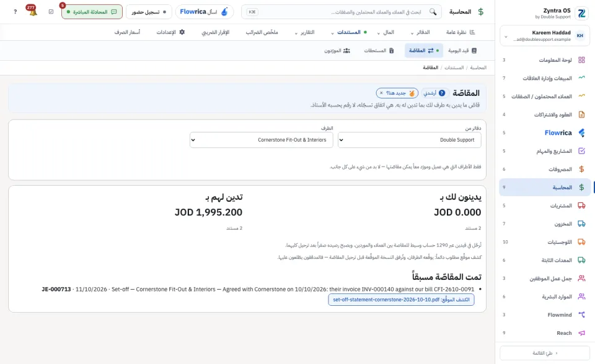595x364 pixels.
Task: Open المشاريع والمهام checkbox icon in sidebar
Action: click(x=581, y=151)
